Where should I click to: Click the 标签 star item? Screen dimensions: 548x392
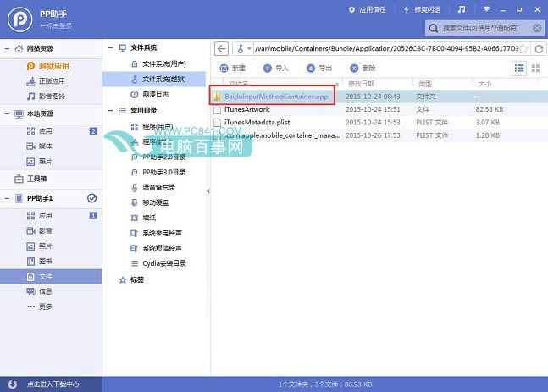(131, 280)
